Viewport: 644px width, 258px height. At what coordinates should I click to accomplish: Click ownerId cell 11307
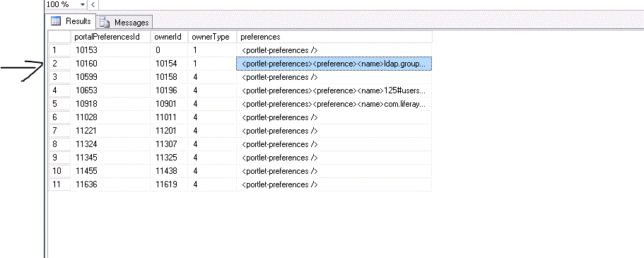coord(170,144)
